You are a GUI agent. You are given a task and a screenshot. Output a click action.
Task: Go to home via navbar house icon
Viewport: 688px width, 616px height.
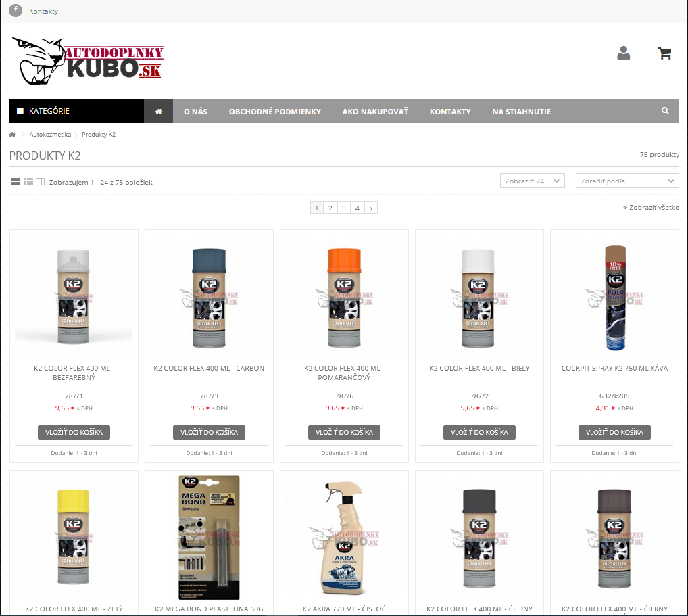[158, 111]
